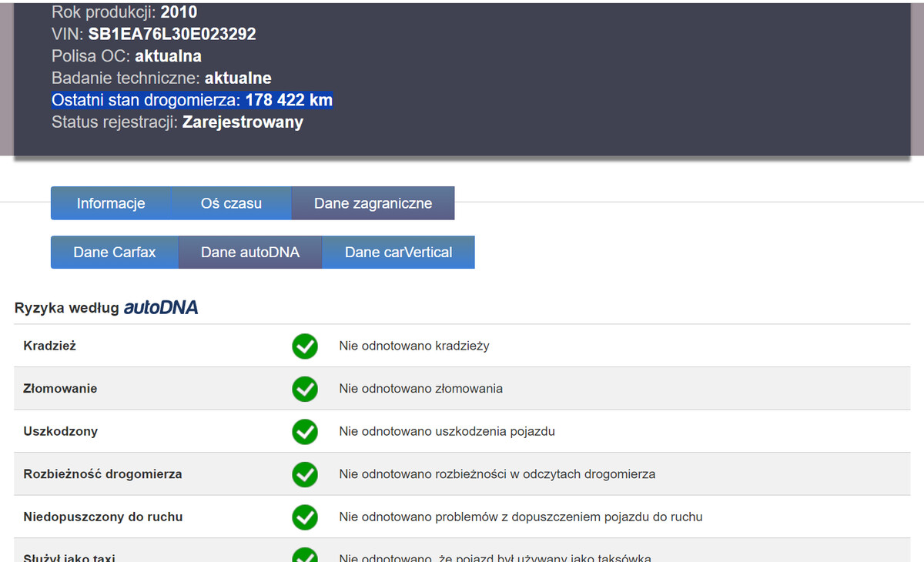Click the Niedopuszczony do ruchu checkmark icon
Viewport: 924px width, 562px height.
(x=305, y=517)
